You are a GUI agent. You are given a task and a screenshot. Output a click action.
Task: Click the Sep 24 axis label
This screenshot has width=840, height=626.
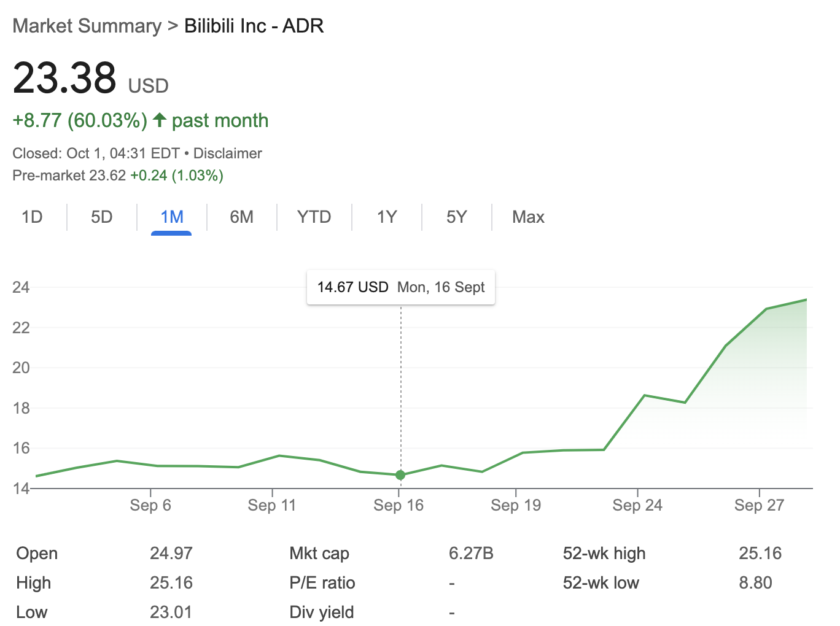pos(637,505)
